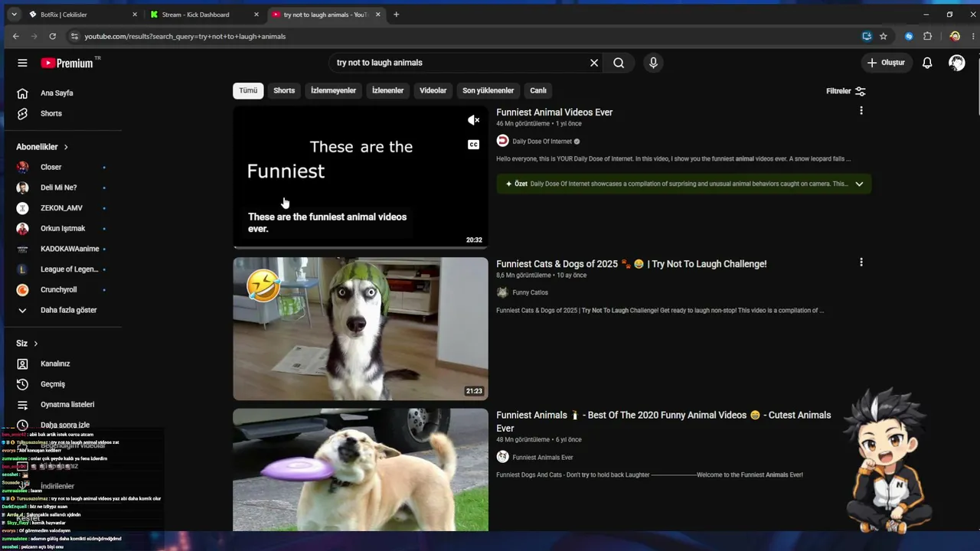Open YouTube notifications bell
980x551 pixels.
pyautogui.click(x=927, y=63)
